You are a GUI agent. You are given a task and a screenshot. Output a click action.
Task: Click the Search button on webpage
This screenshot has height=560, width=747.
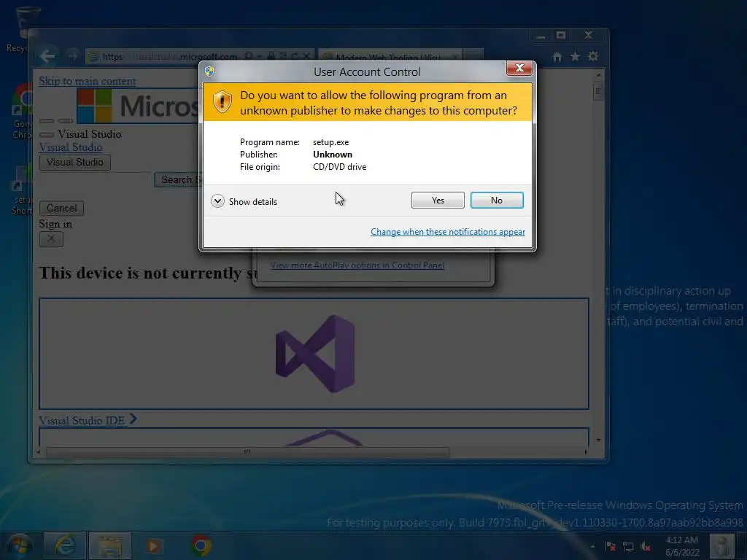click(177, 180)
